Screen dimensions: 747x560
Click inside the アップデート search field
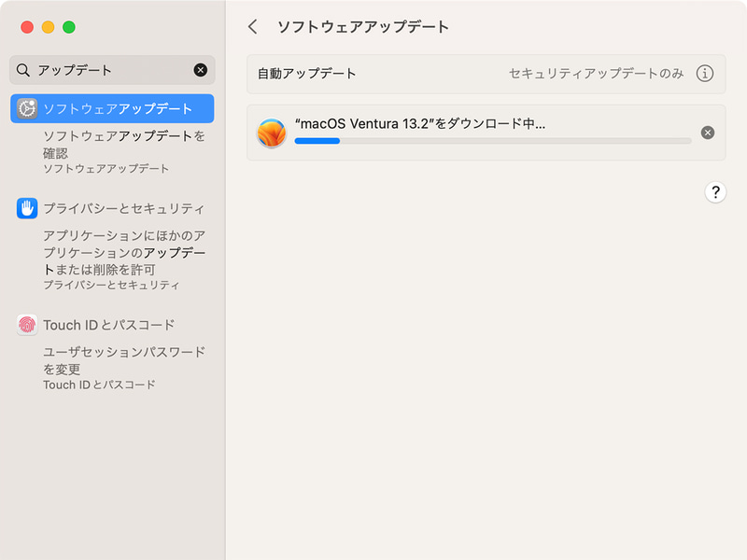coord(112,70)
